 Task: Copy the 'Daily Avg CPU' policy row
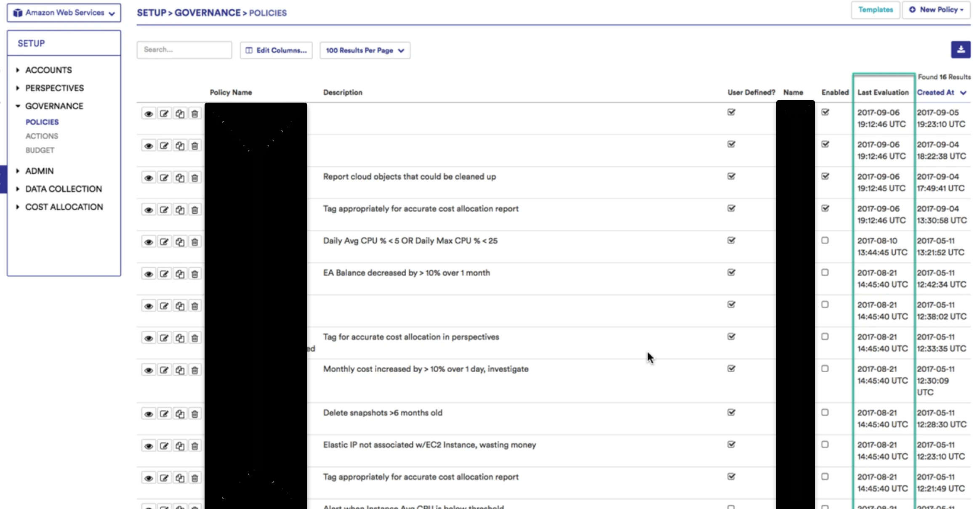click(x=180, y=242)
